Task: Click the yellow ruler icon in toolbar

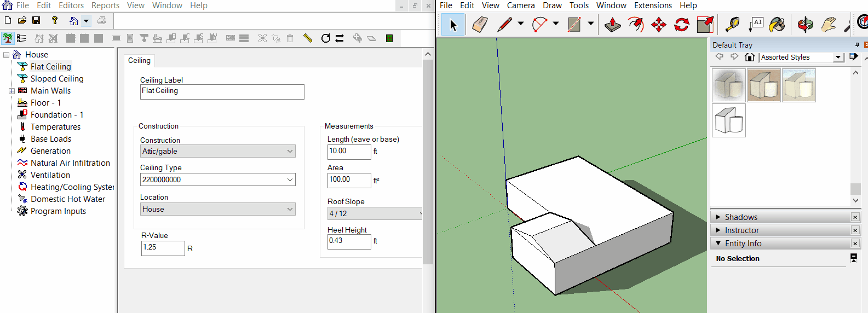Action: (308, 38)
